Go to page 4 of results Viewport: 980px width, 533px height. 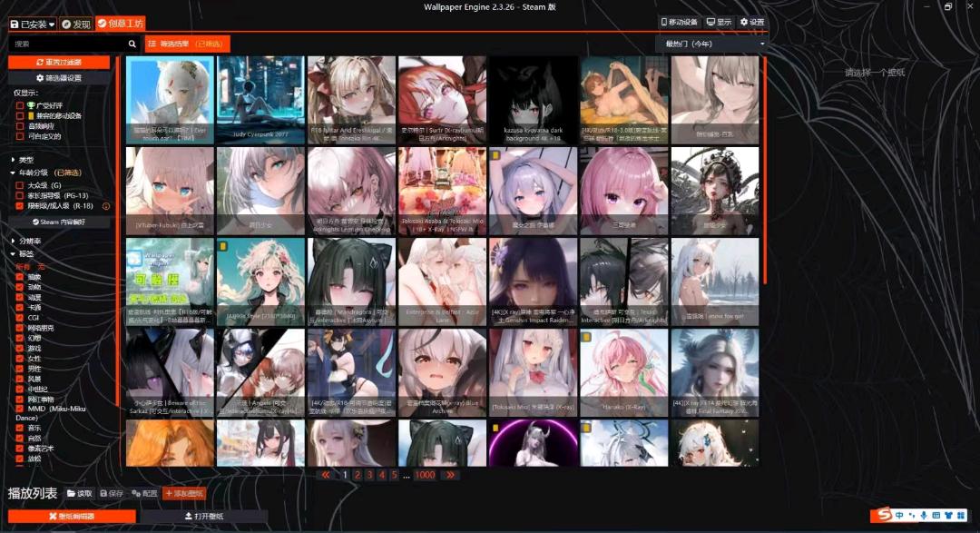coord(382,476)
